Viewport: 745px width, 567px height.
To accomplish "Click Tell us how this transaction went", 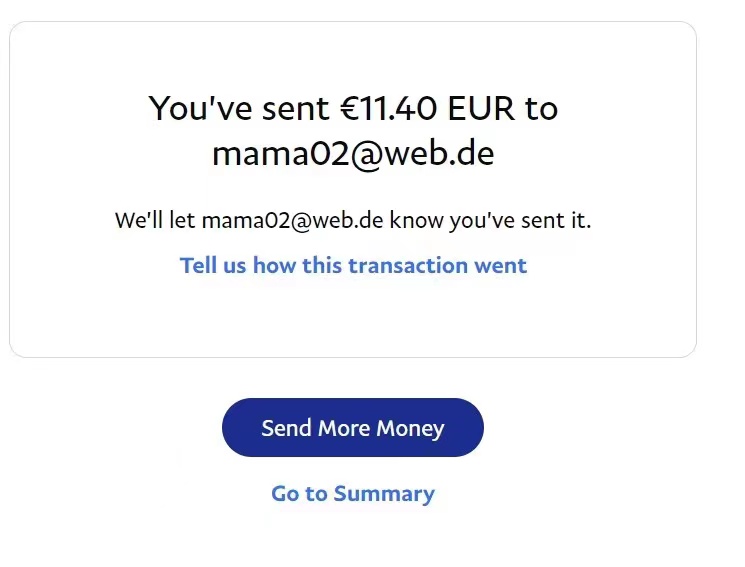I will pos(353,265).
